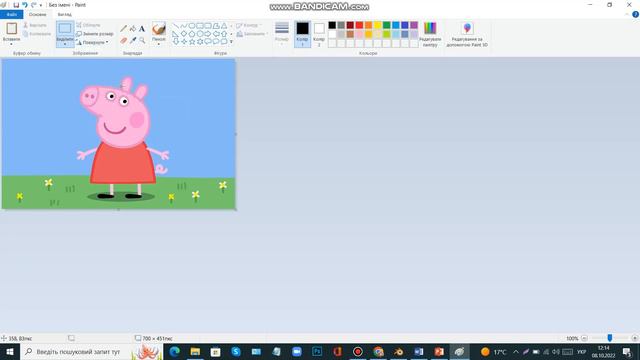The height and width of the screenshot is (360, 640).
Task: Open the Windows Start menu
Action: 10,351
